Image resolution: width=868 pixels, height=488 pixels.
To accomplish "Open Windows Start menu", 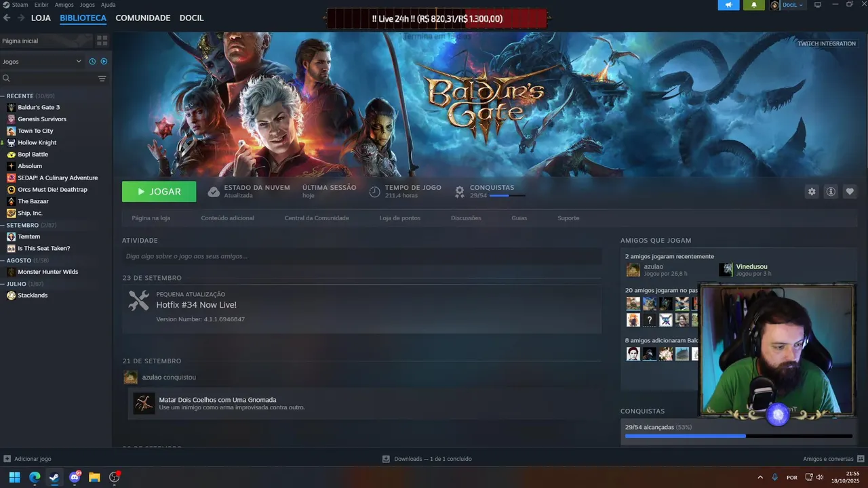I will click(x=14, y=477).
